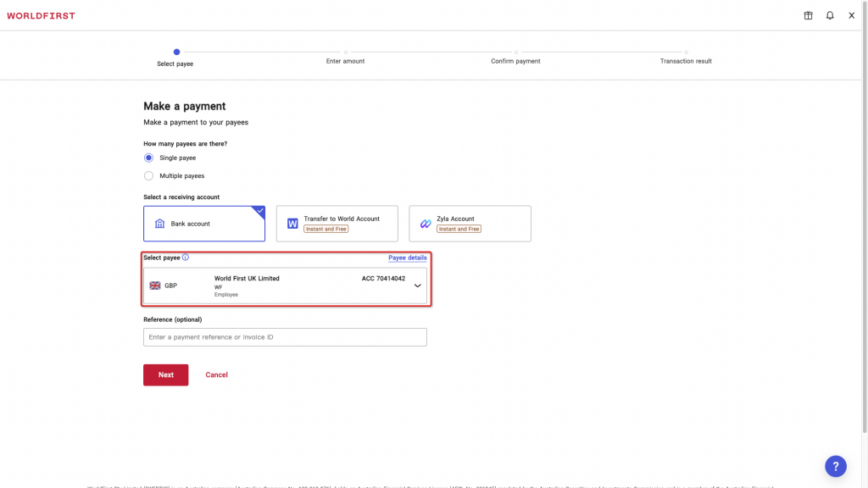This screenshot has height=488, width=868.
Task: Click the Next button
Action: click(165, 374)
